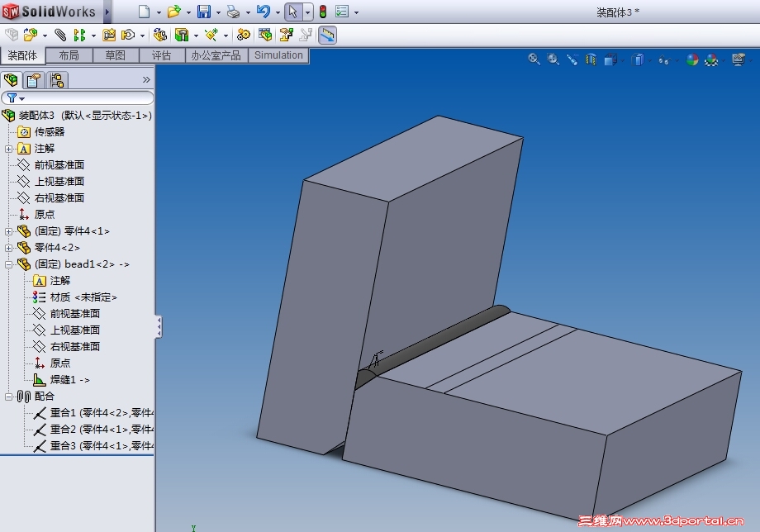760x532 pixels.
Task: Open the FeatureManager design tree tab
Action: pyautogui.click(x=11, y=80)
